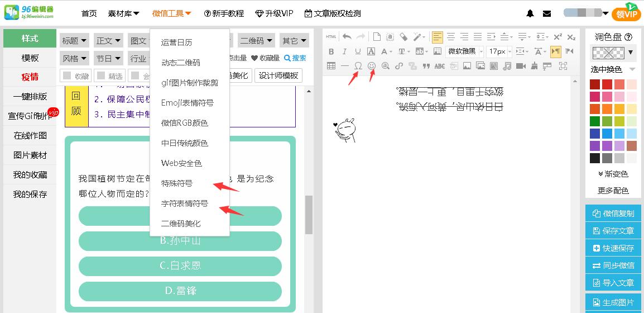Insert multiple images

coord(480,66)
